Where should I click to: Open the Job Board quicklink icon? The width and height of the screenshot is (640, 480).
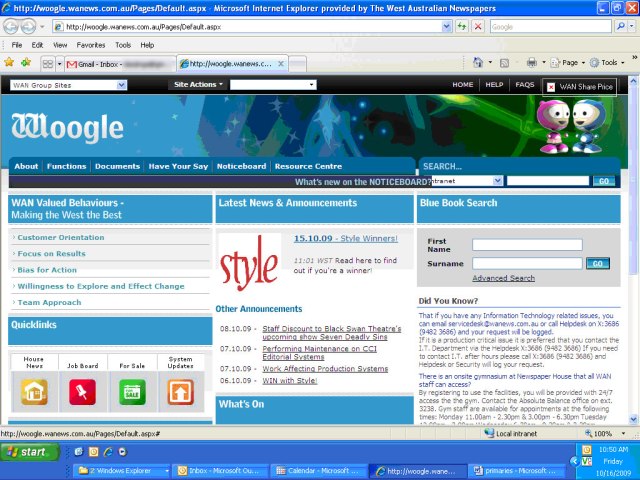pyautogui.click(x=83, y=392)
